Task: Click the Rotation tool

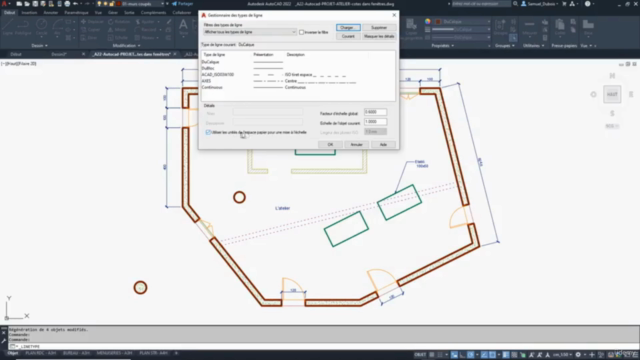Action: [x=119, y=22]
